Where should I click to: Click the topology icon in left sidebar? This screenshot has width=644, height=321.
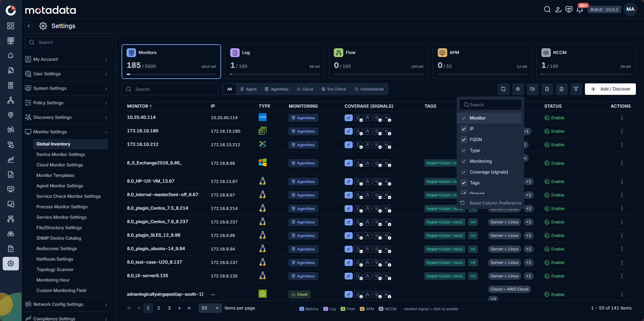[11, 100]
